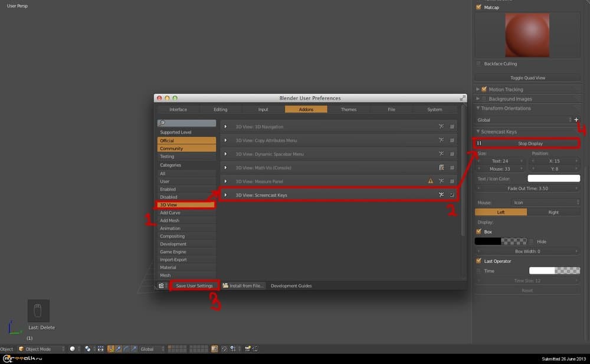
Task: Click the Matcap red sphere thumbnail
Action: click(527, 35)
